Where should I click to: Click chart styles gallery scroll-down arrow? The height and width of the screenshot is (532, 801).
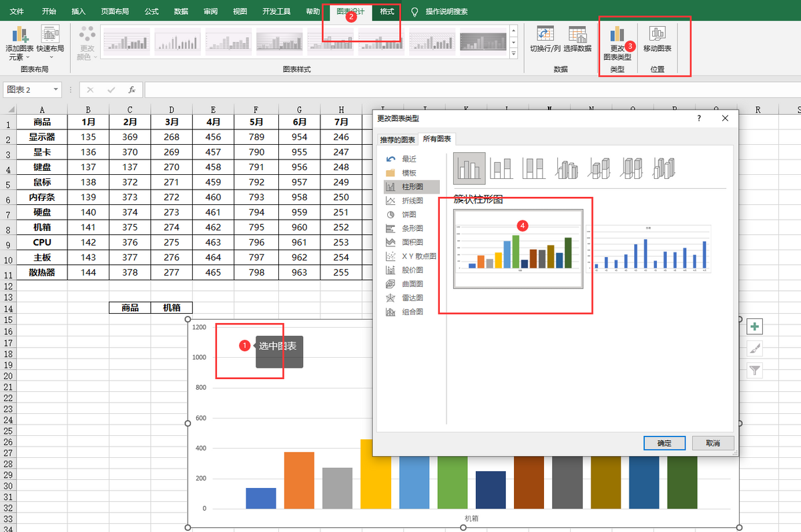[x=513, y=42]
